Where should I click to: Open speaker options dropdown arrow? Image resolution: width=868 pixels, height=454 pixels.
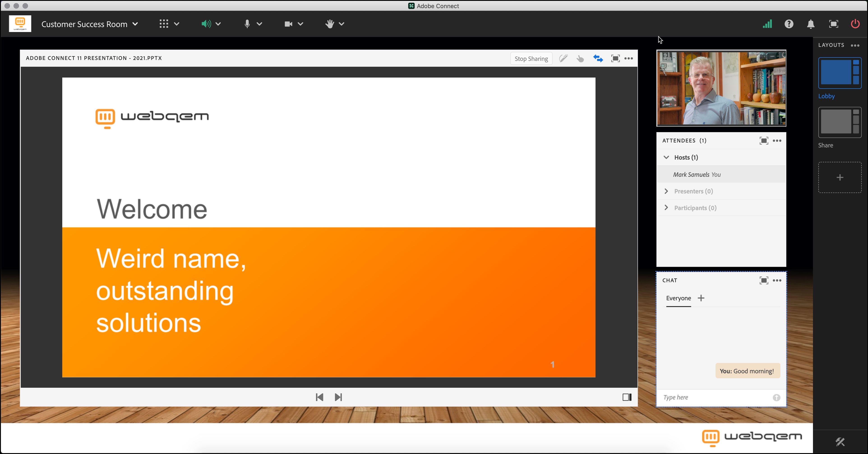[218, 24]
